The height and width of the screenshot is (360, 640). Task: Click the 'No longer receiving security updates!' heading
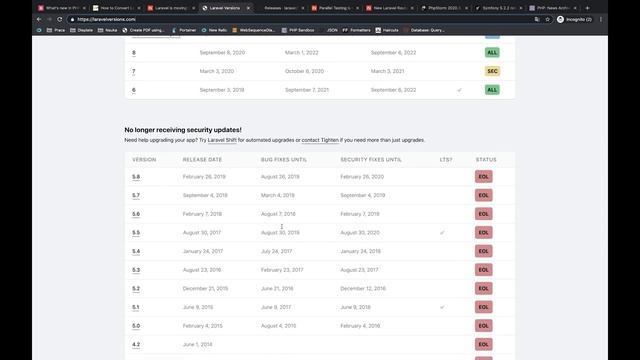pos(183,130)
